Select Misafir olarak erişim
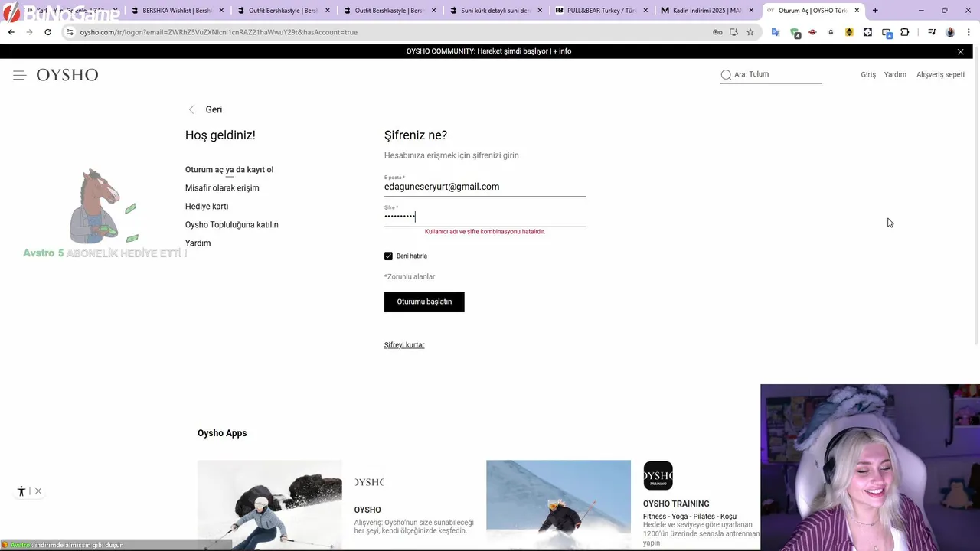This screenshot has height=551, width=980. point(222,188)
